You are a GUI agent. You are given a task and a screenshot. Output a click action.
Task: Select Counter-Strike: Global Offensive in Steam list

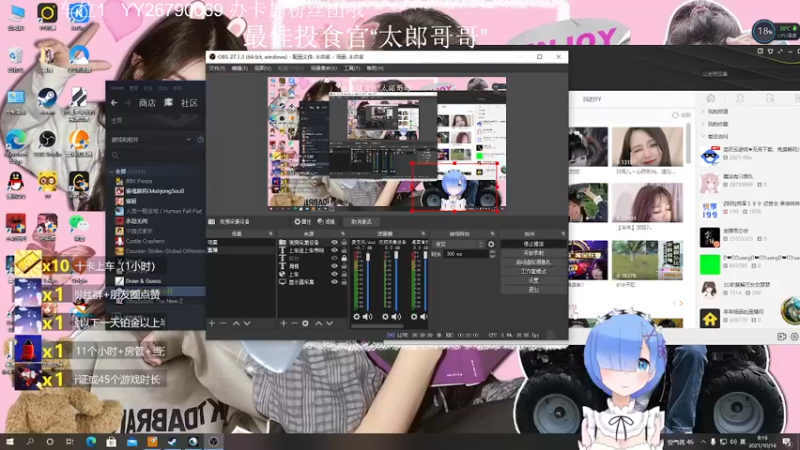[160, 251]
